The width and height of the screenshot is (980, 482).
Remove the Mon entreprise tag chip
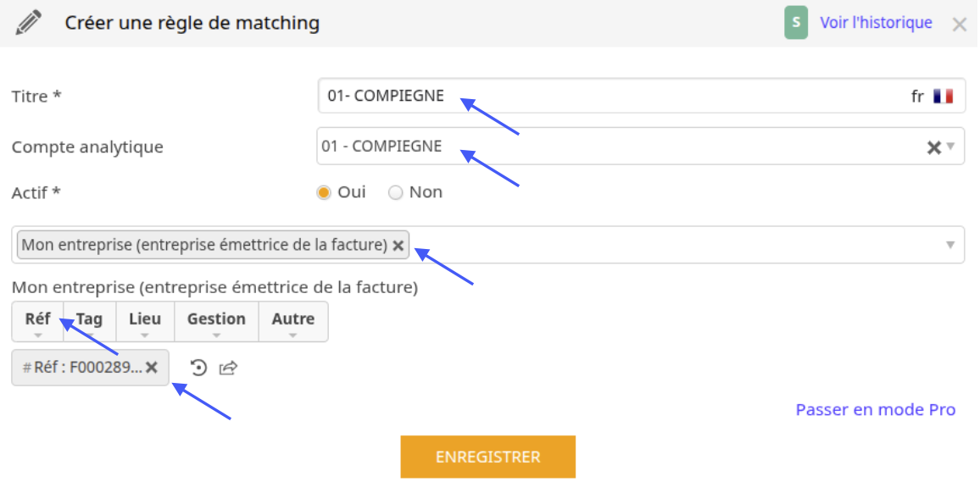coord(398,246)
